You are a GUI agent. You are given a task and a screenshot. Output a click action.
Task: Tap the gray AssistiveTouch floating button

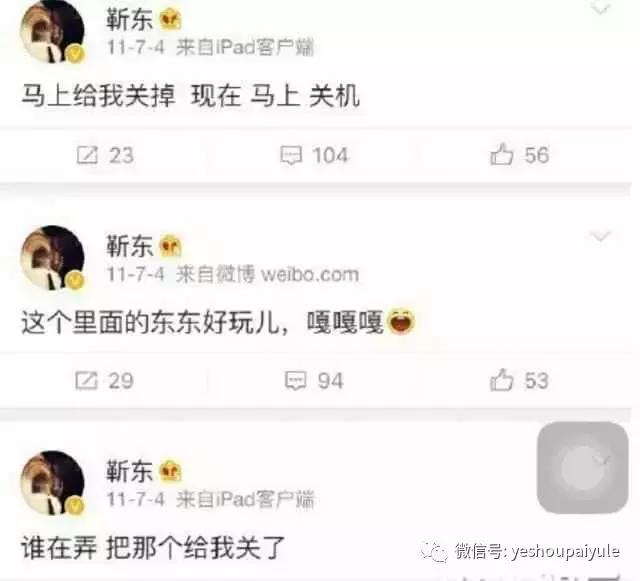click(582, 467)
